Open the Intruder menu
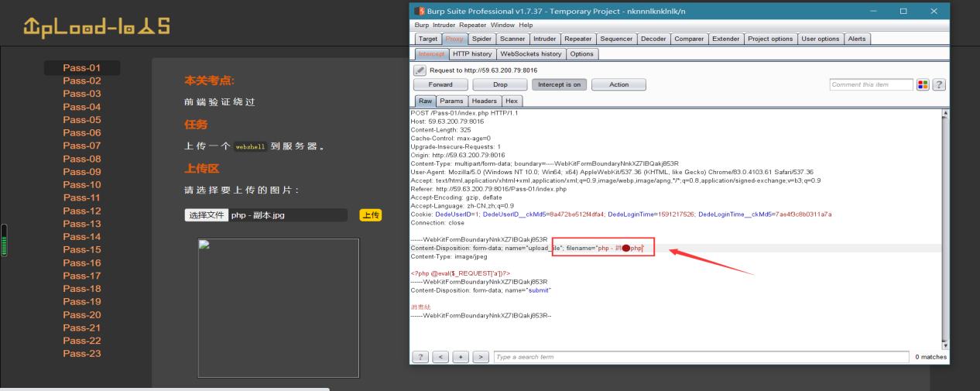The height and width of the screenshot is (391, 980). (x=444, y=25)
